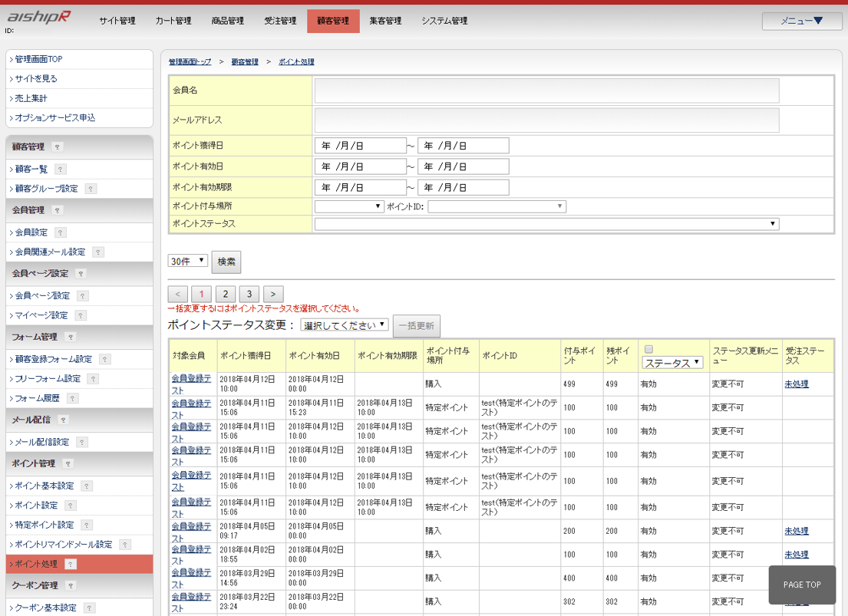Open the ポイントID dropdown

[497, 206]
